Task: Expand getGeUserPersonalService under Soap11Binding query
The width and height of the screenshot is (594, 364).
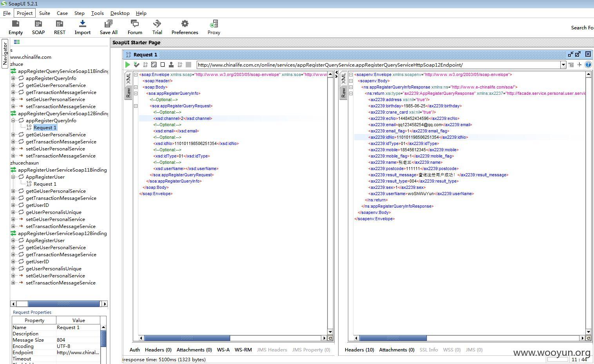Action: click(x=13, y=85)
